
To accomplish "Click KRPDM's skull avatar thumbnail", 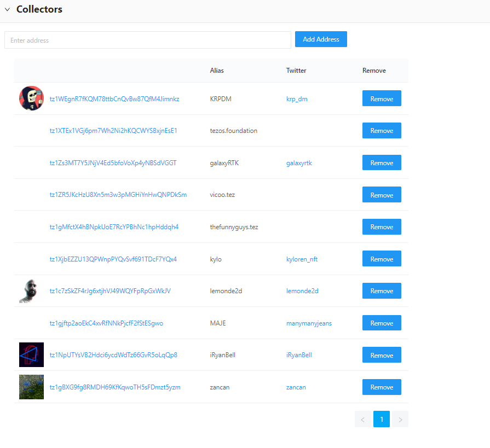I will [31, 98].
